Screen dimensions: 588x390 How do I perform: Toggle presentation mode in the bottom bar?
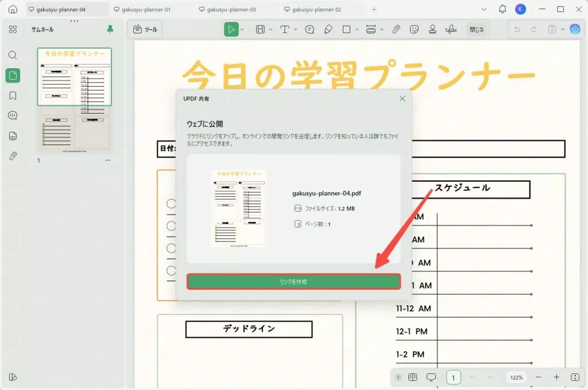431,377
